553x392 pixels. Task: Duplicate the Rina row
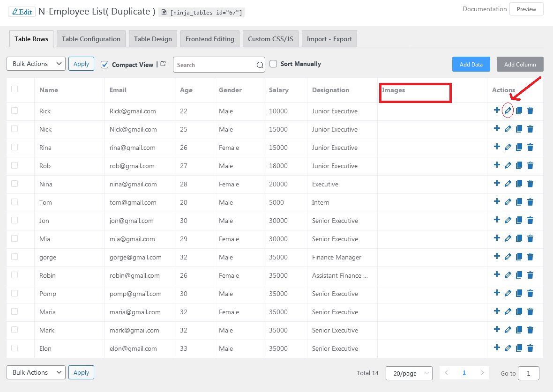tap(519, 148)
